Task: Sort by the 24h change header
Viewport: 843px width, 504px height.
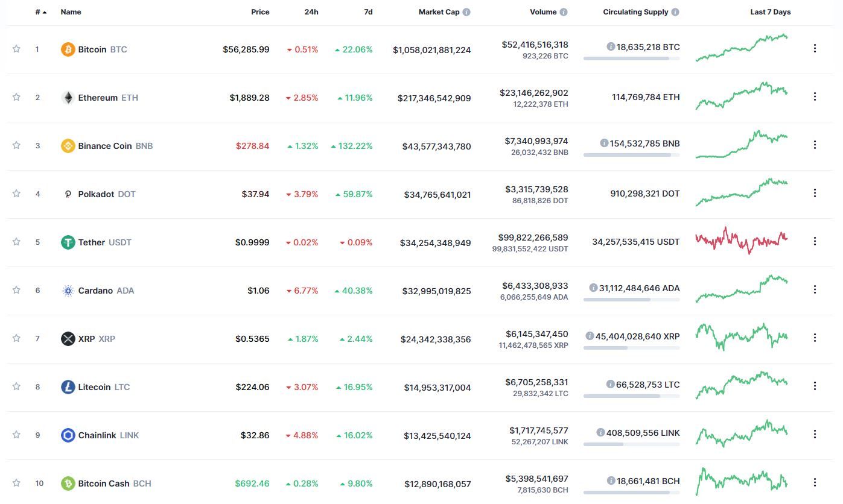Action: [x=311, y=12]
